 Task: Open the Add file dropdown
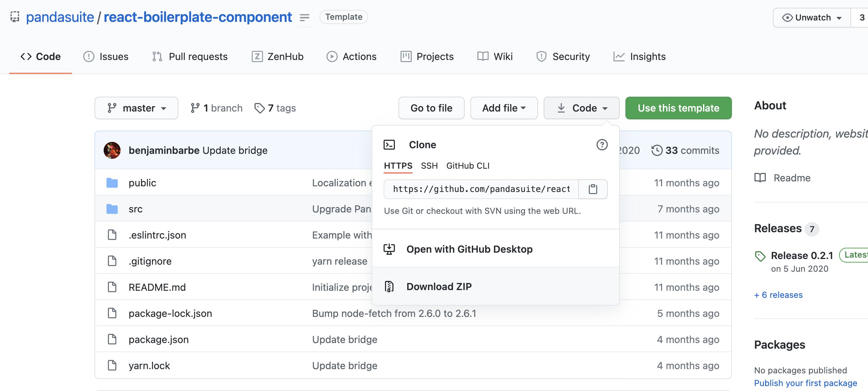pyautogui.click(x=503, y=108)
